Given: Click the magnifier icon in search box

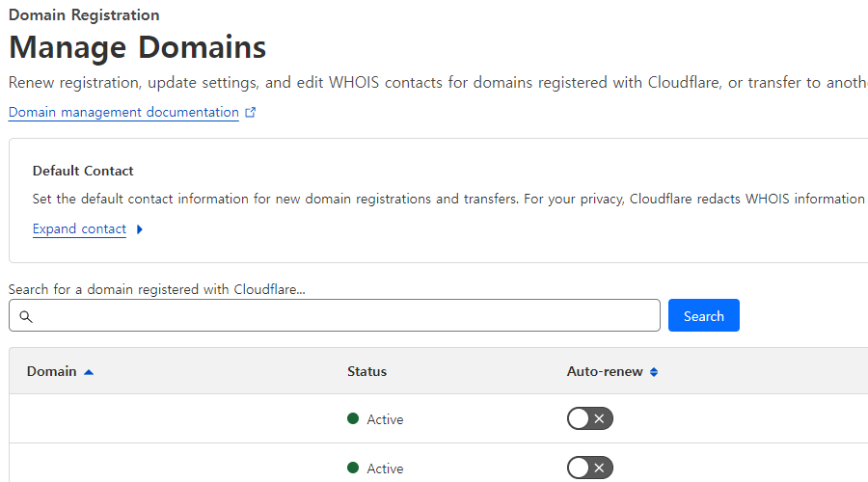Looking at the screenshot, I should click(26, 316).
